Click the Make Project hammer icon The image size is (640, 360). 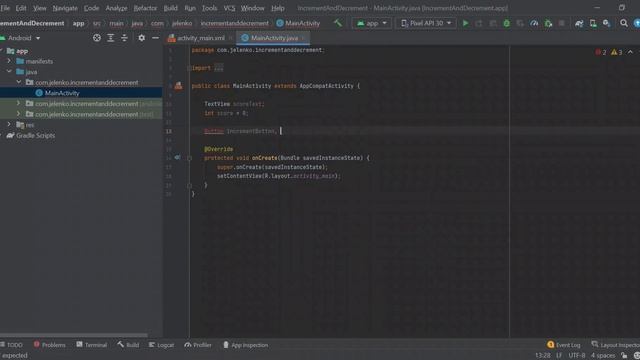[x=338, y=23]
